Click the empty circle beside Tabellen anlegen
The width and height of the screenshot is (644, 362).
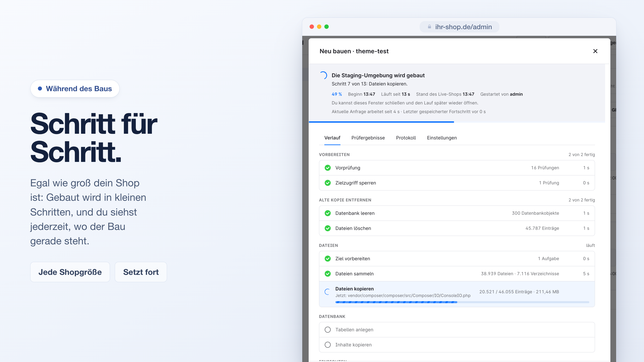point(328,330)
